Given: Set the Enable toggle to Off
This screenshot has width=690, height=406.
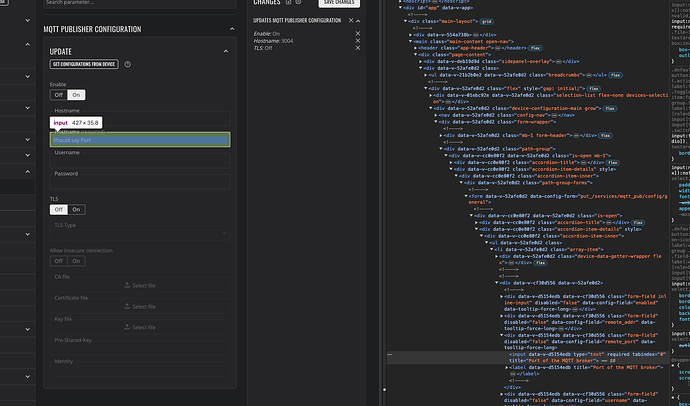Looking at the screenshot, I should tap(59, 95).
